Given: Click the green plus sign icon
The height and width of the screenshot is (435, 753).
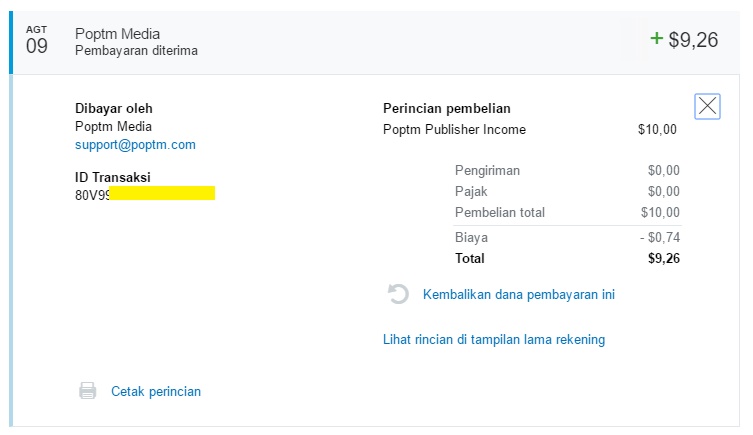Looking at the screenshot, I should pos(656,39).
